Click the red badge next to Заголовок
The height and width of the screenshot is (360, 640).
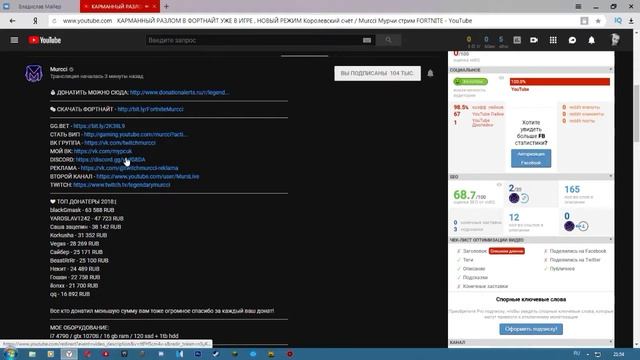click(507, 251)
